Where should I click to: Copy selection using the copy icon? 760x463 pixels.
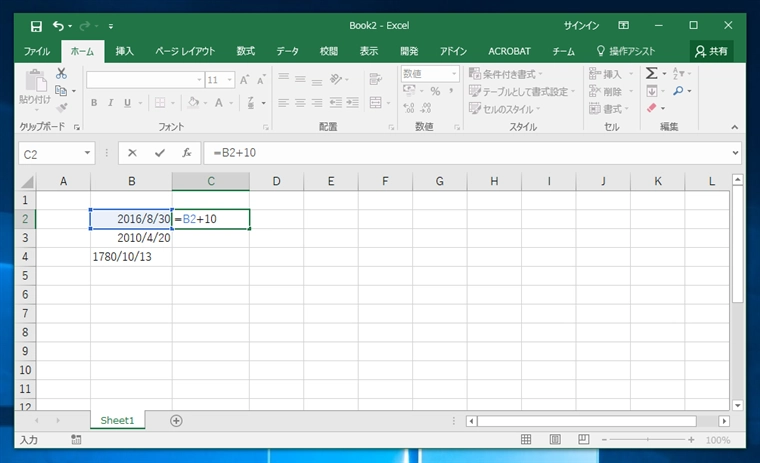tap(61, 91)
